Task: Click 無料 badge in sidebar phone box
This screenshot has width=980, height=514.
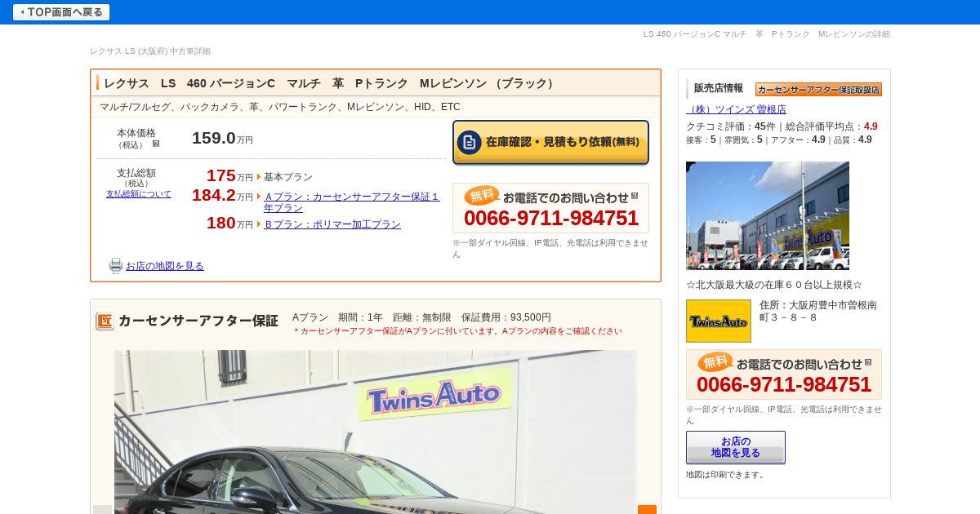Action: coord(715,361)
